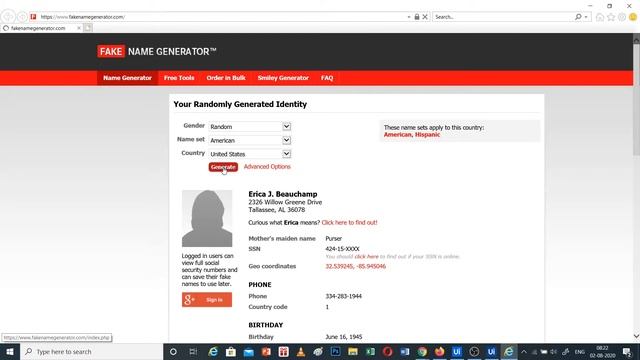Click the smiley feedback icon
Viewport: 640px width, 360px height.
point(633,17)
